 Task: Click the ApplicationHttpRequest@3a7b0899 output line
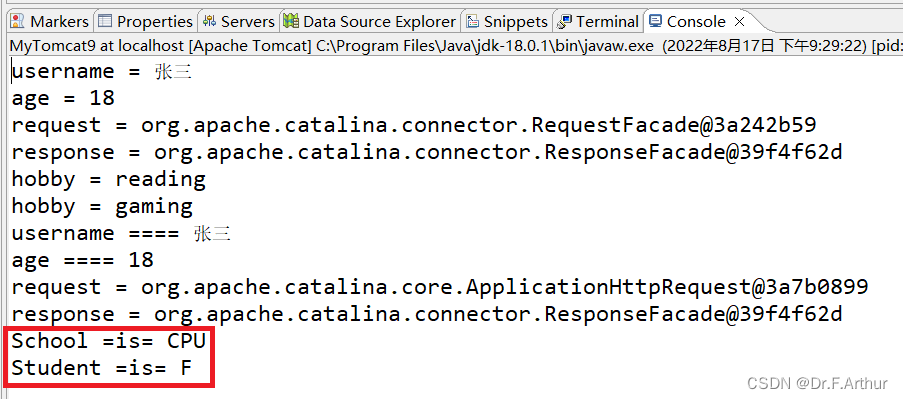440,287
